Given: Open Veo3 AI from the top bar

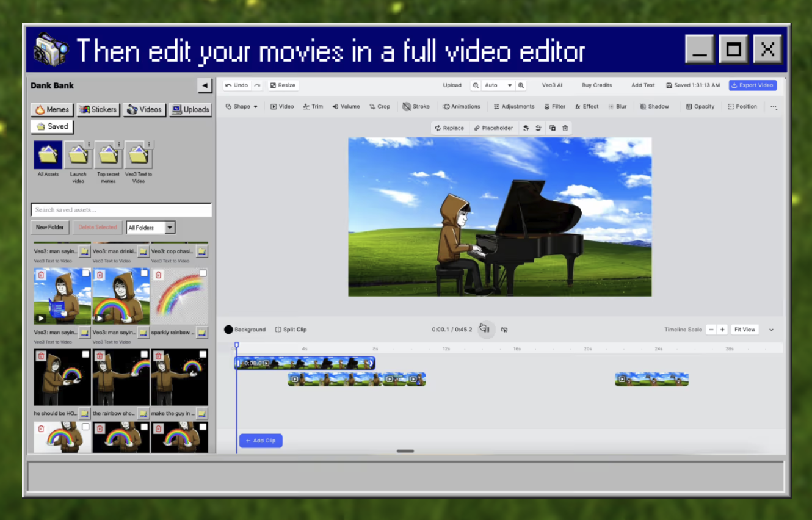Looking at the screenshot, I should point(553,85).
